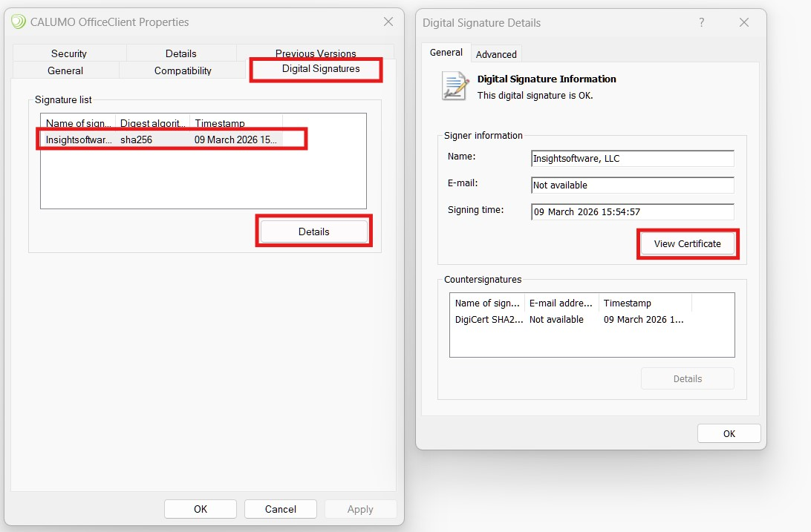Switch to the Advanced tab

pos(496,54)
